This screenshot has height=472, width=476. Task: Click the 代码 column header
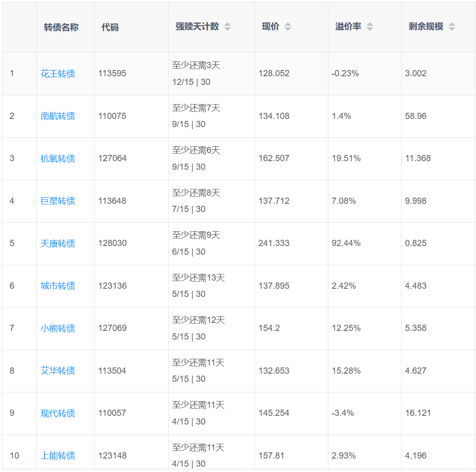coord(110,27)
